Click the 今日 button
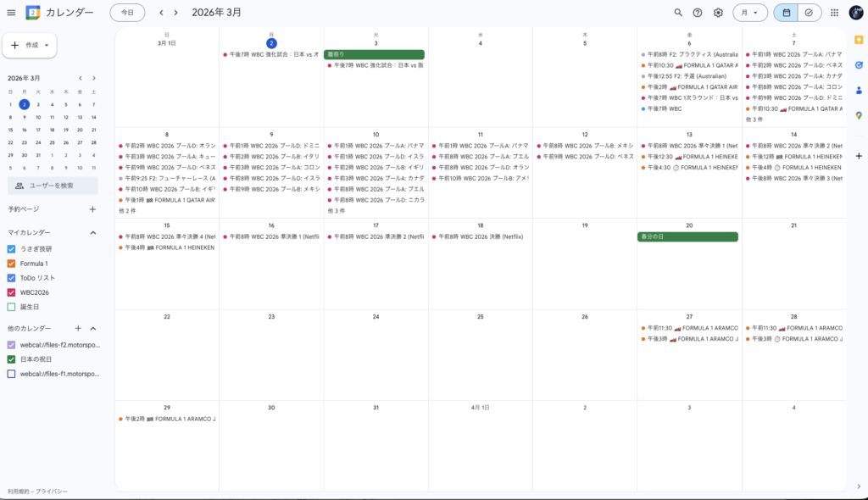Image resolution: width=868 pixels, height=500 pixels. [x=127, y=13]
